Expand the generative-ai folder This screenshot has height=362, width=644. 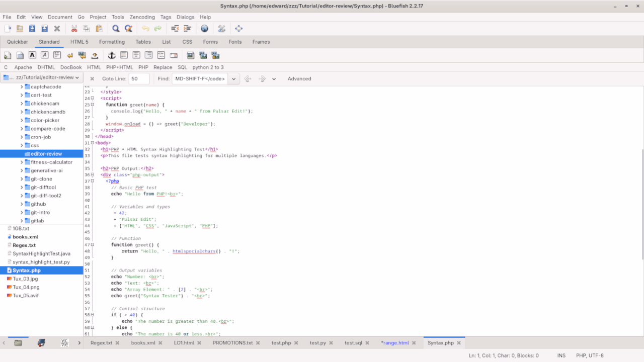coord(22,170)
